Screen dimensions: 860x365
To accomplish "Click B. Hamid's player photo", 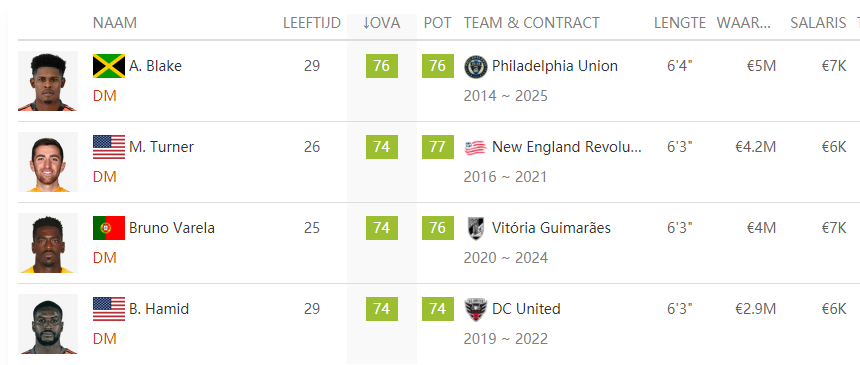I will point(48,324).
